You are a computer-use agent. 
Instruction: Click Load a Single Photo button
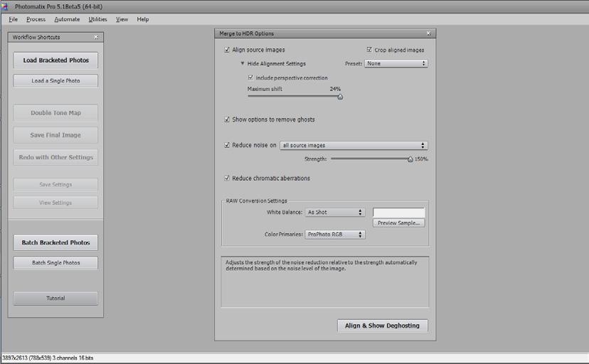[55, 80]
